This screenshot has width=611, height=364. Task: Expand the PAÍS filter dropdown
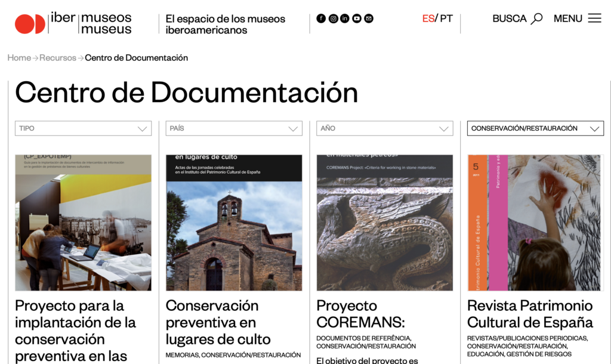pyautogui.click(x=234, y=128)
